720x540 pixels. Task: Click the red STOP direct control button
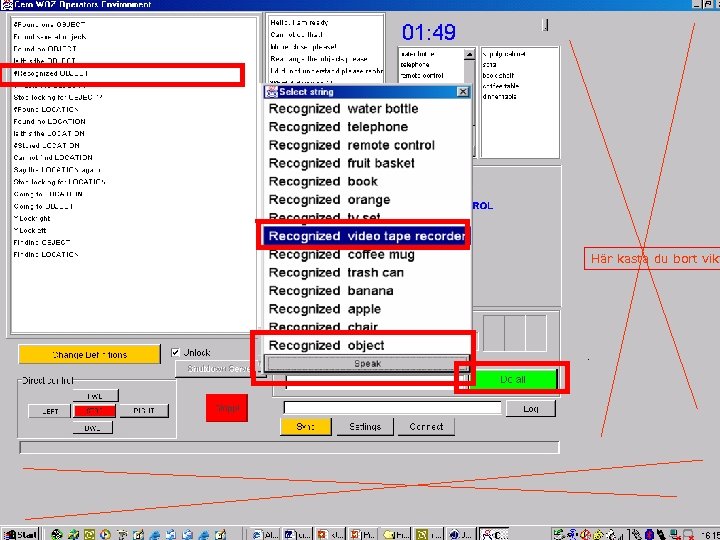[95, 411]
